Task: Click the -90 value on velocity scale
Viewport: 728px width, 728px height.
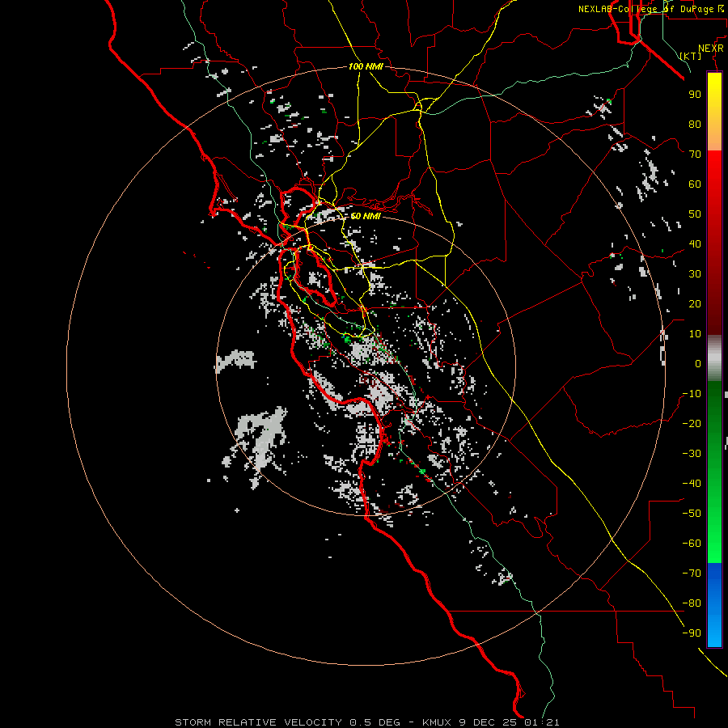Action: point(692,633)
